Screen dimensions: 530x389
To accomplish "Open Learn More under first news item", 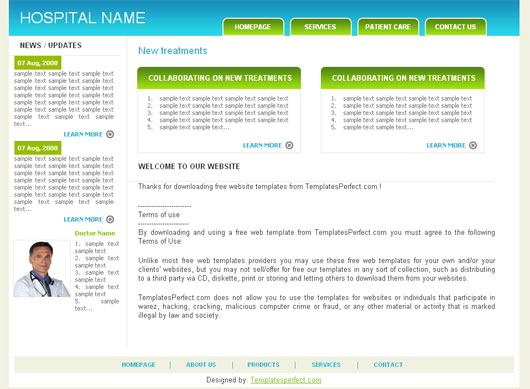I will point(83,134).
